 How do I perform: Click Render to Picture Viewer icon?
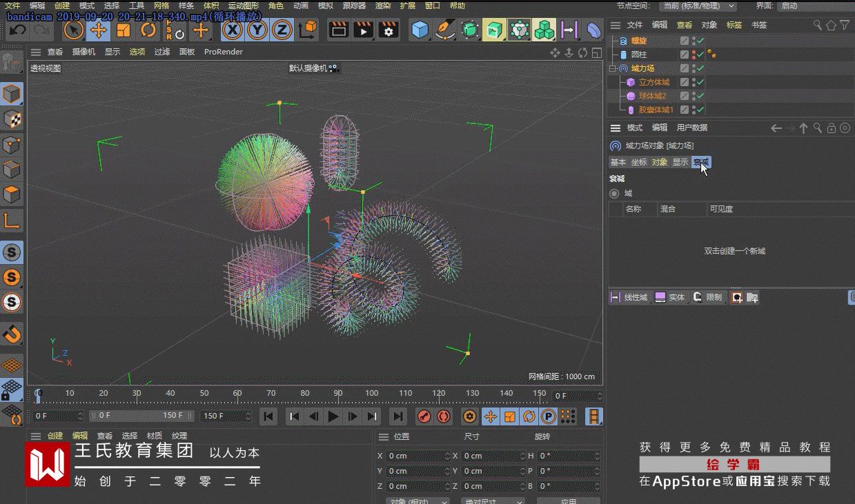(363, 30)
